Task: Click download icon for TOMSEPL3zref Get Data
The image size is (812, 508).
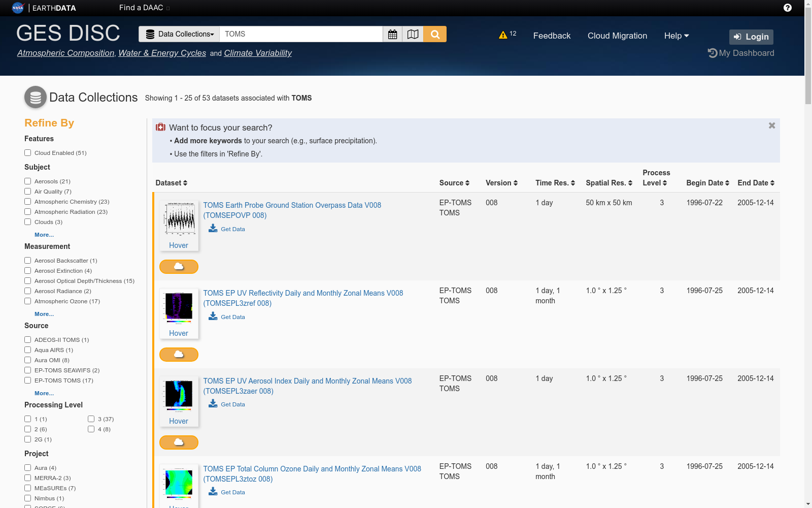Action: (x=213, y=316)
